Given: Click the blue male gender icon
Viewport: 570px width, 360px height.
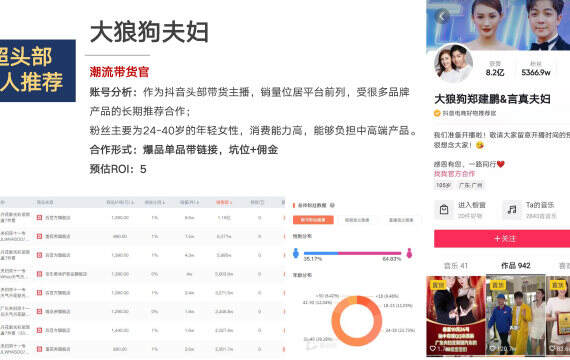Looking at the screenshot, I should (296, 253).
